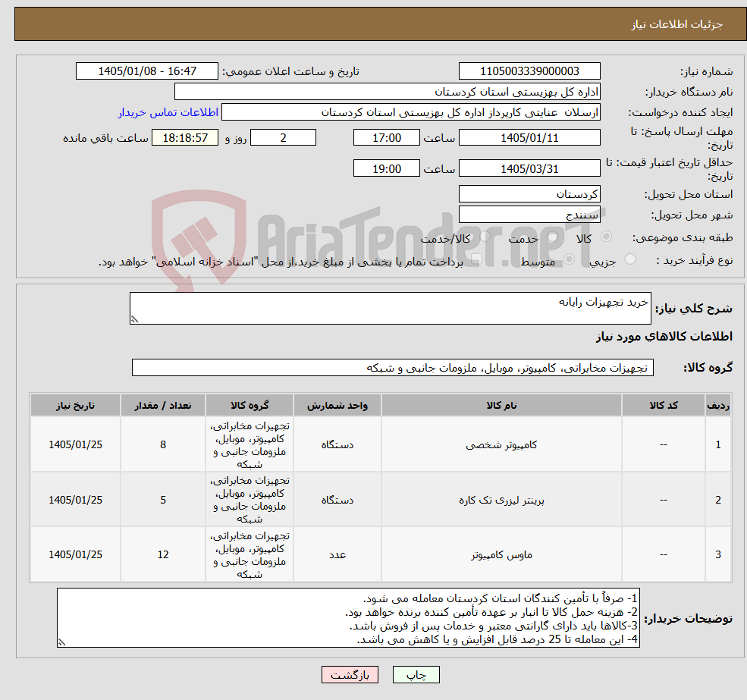Click the delivery province field کردستان

click(x=529, y=194)
